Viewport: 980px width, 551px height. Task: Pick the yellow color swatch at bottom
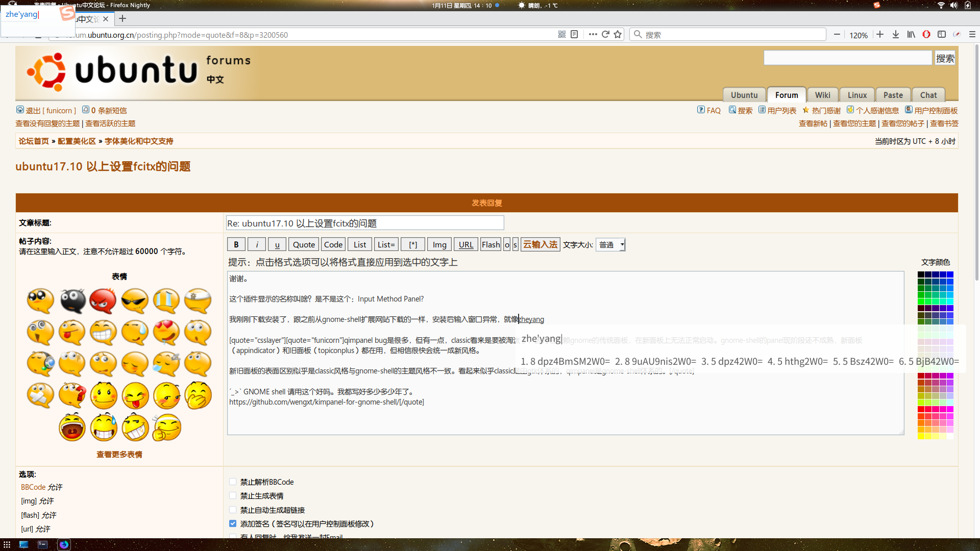coord(921,436)
